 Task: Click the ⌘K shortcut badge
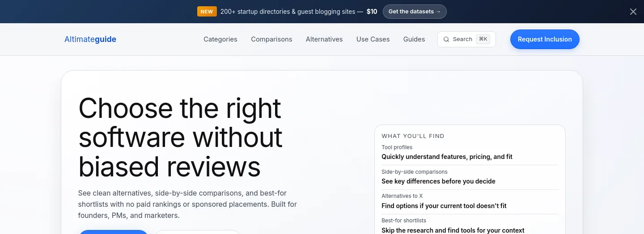tap(483, 39)
